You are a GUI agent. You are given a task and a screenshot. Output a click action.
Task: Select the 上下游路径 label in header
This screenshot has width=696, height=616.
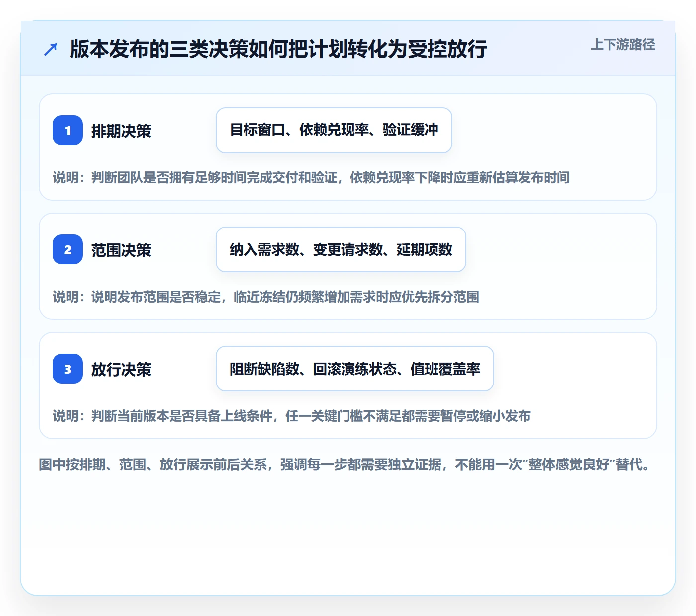click(622, 45)
